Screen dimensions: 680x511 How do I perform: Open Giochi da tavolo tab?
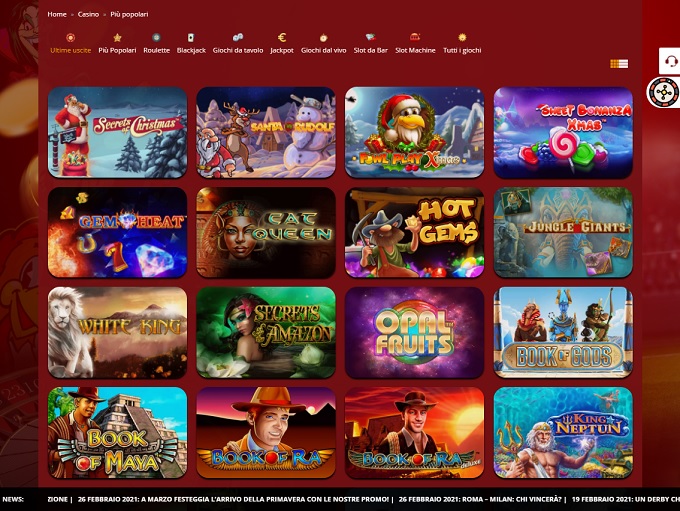click(237, 37)
